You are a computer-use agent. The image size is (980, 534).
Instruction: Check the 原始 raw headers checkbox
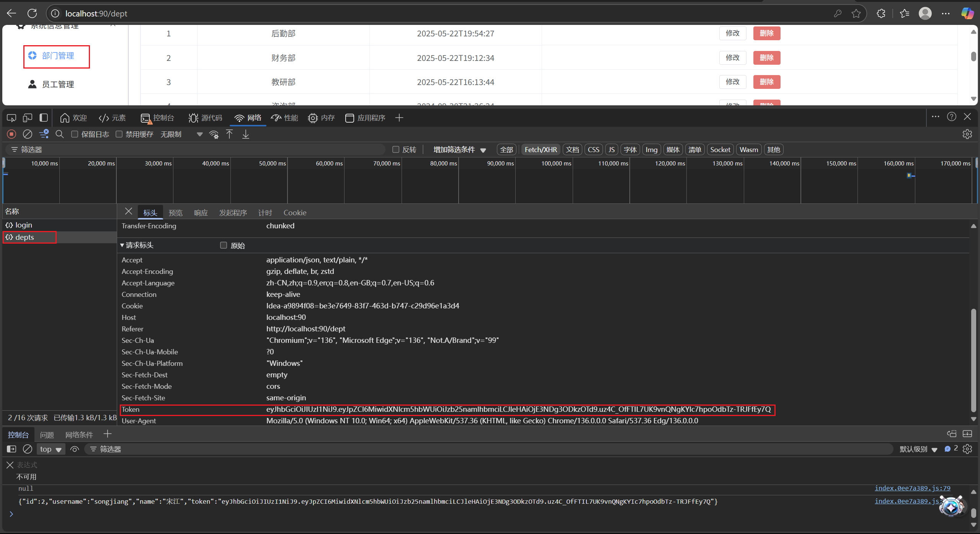point(224,246)
